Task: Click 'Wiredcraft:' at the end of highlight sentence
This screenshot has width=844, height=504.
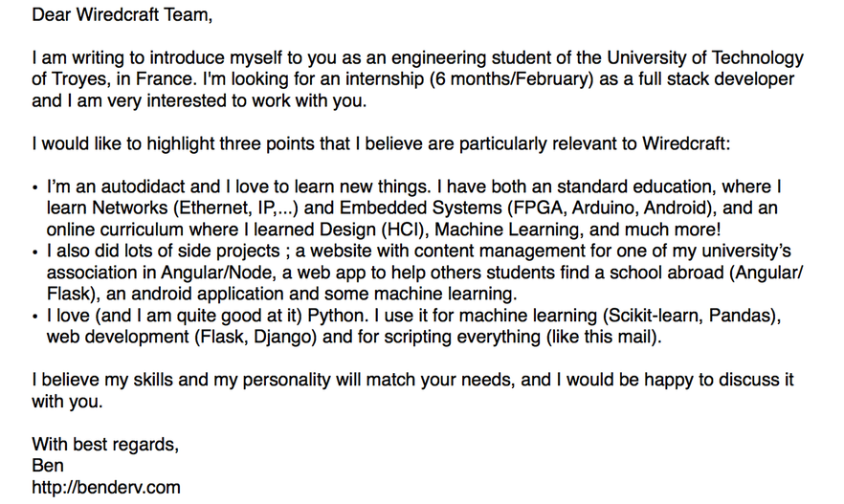Action: point(686,143)
